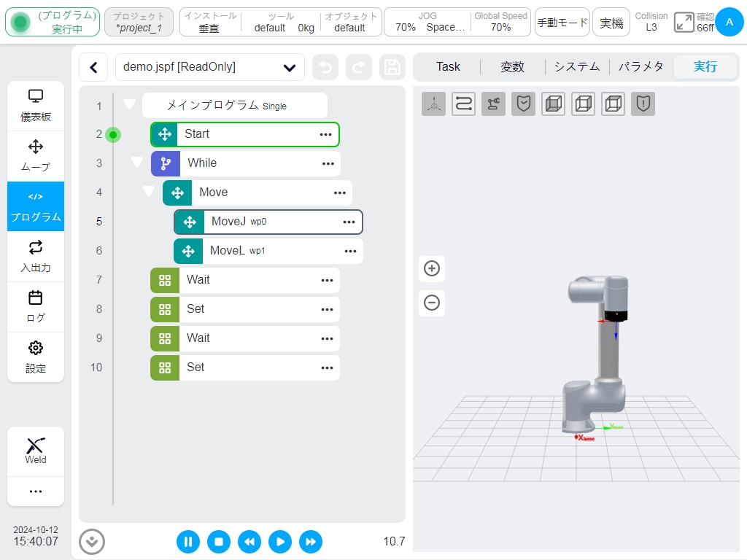Open the ログ log panel
The image size is (747, 560).
pos(36,307)
